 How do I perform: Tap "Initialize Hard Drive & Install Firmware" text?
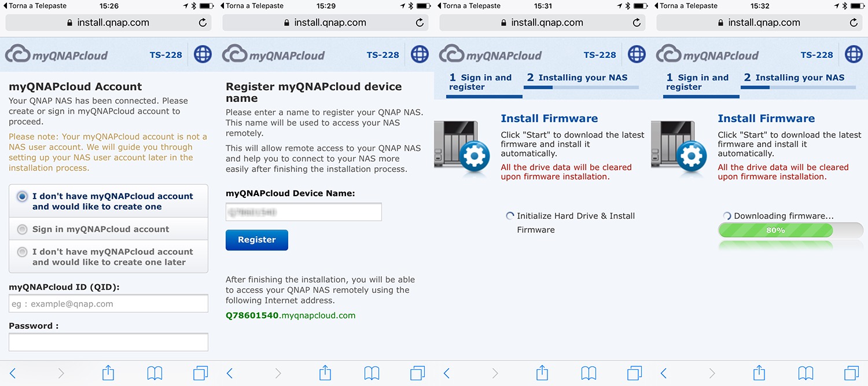coord(576,223)
